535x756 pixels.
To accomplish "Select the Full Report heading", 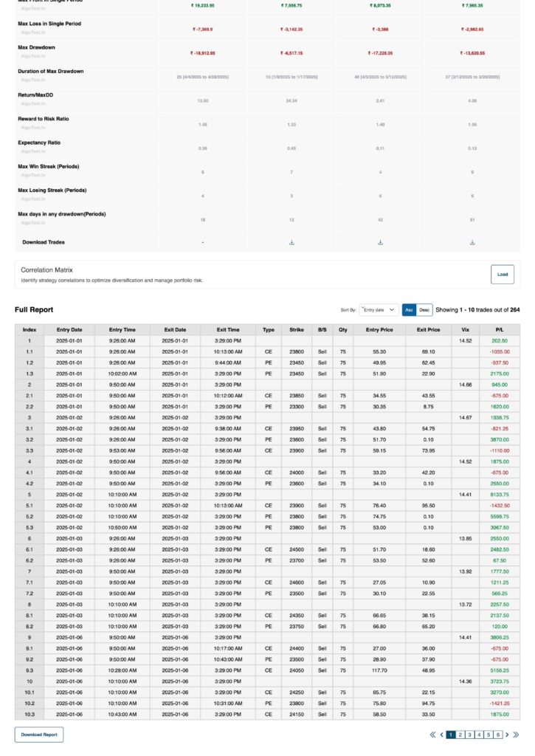I will (x=34, y=309).
